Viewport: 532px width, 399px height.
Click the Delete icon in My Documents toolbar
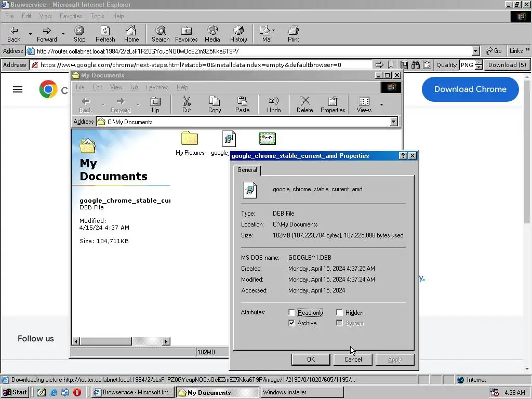click(304, 105)
